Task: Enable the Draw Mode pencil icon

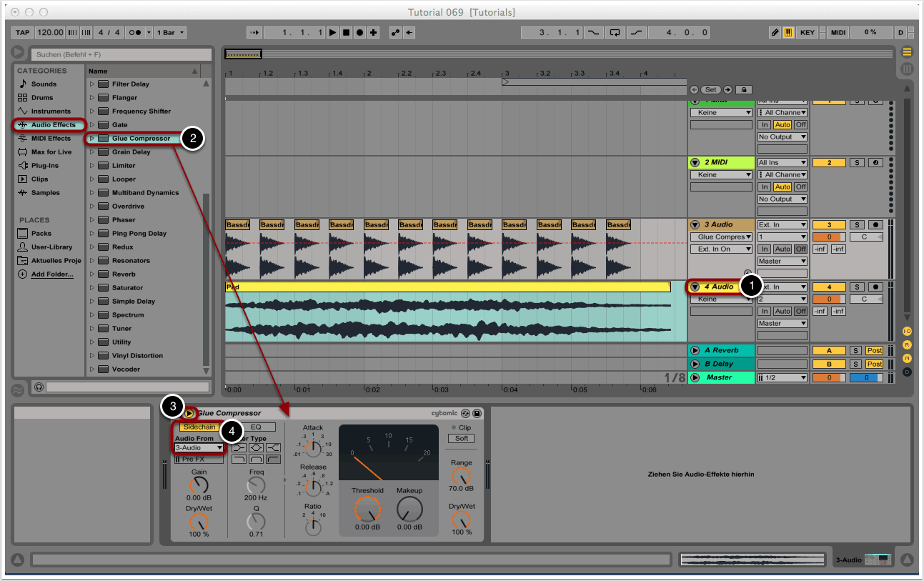Action: coord(775,32)
